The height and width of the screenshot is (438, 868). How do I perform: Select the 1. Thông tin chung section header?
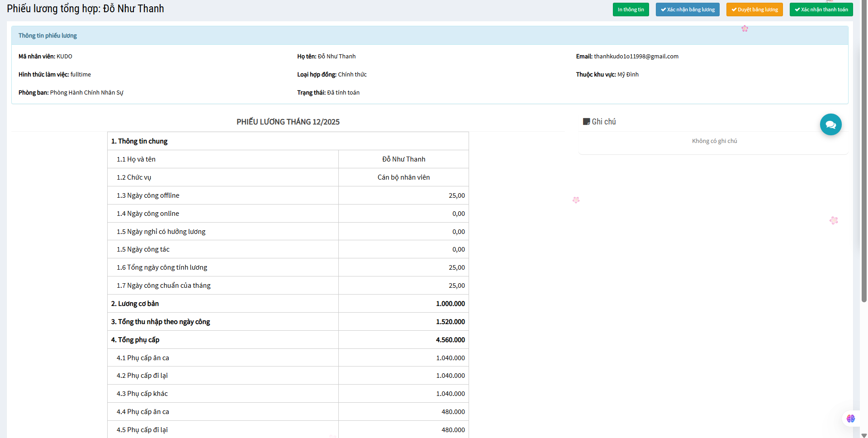click(288, 141)
